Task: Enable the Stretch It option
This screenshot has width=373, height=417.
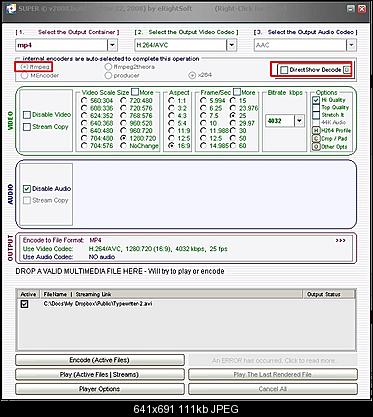Action: pyautogui.click(x=316, y=115)
